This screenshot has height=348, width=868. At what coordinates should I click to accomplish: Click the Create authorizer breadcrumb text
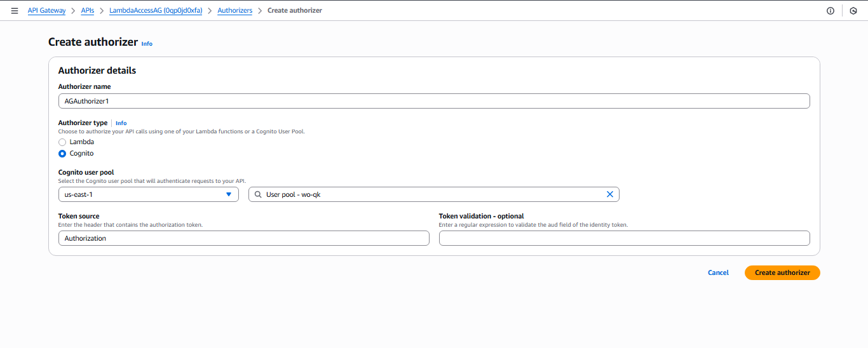pyautogui.click(x=295, y=11)
